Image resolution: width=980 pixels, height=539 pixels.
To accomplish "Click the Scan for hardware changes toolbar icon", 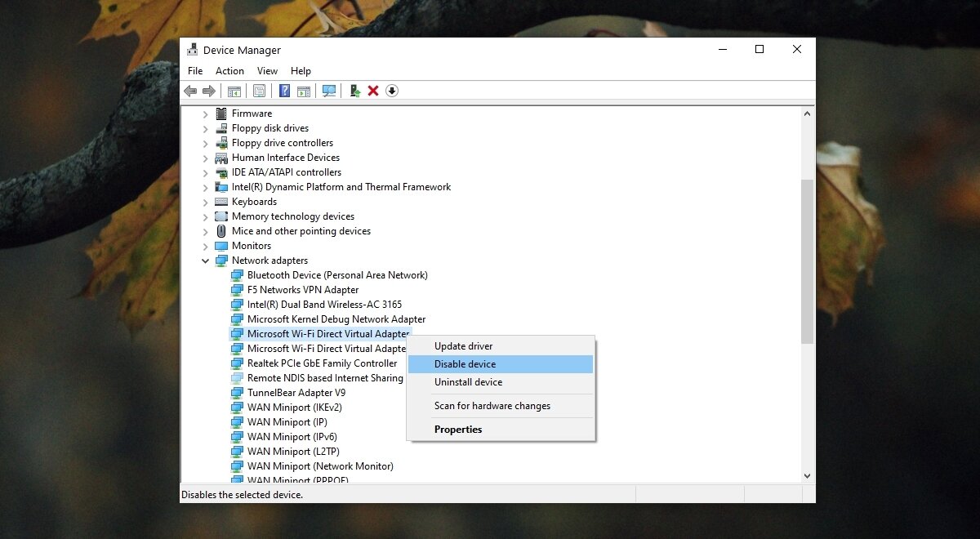I will 328,91.
